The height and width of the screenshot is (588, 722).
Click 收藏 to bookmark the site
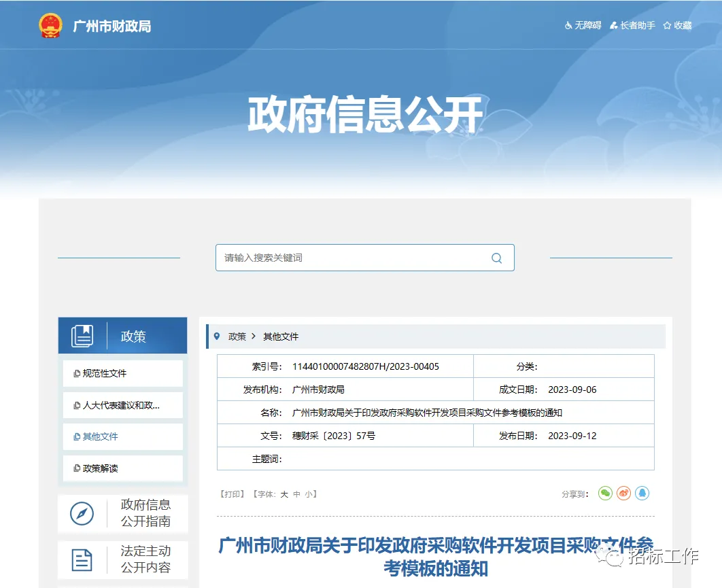677,25
